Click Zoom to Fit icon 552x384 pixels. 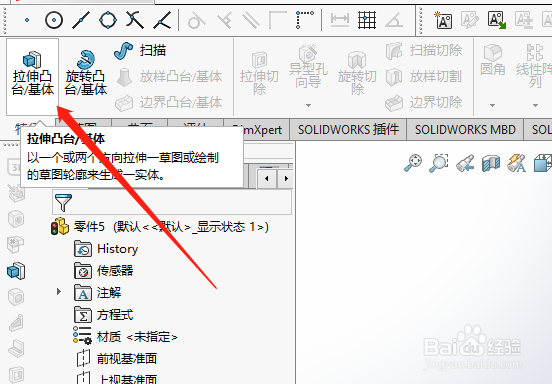413,163
